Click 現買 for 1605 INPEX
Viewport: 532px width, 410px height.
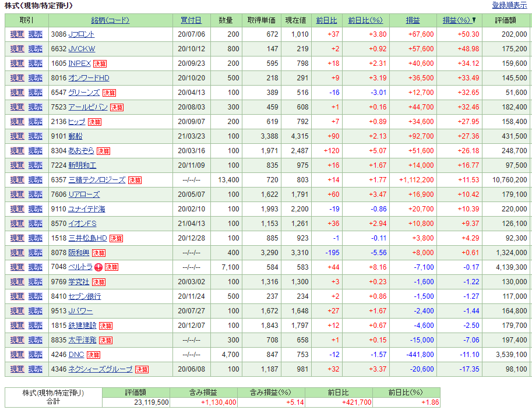17,63
